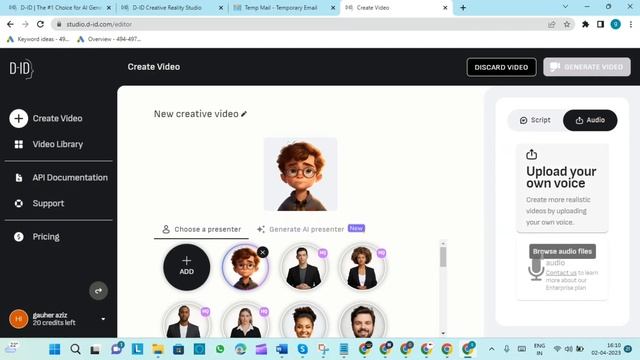Collapse sidebar with round arrow button
This screenshot has width=640, height=360.
point(98,291)
